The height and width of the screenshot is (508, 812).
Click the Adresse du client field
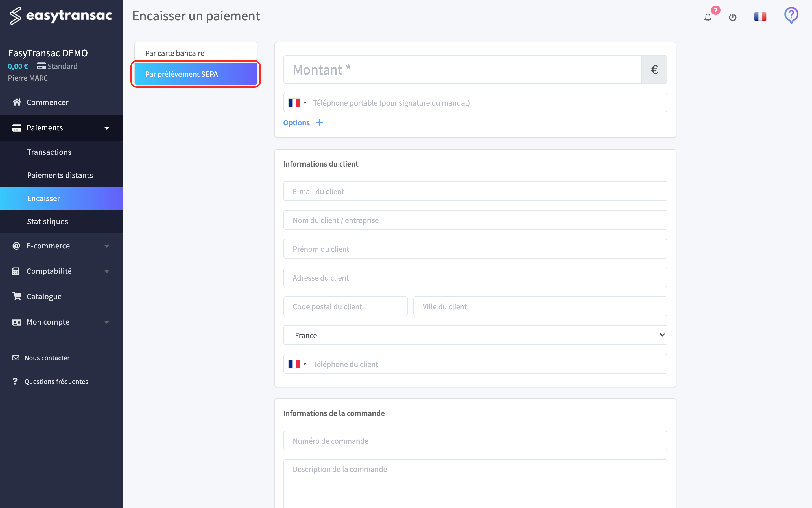475,277
